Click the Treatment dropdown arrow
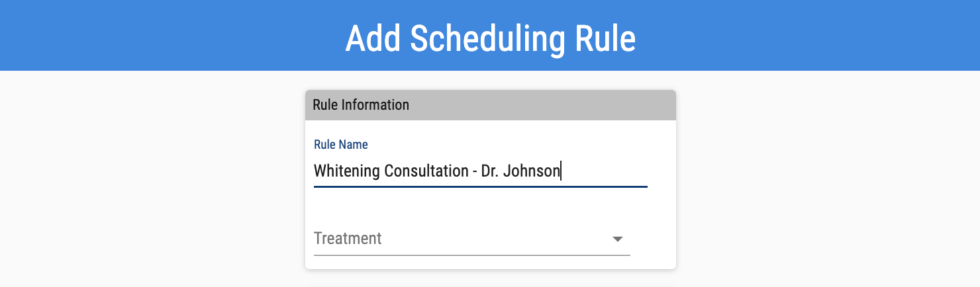Image resolution: width=980 pixels, height=287 pixels. (617, 239)
